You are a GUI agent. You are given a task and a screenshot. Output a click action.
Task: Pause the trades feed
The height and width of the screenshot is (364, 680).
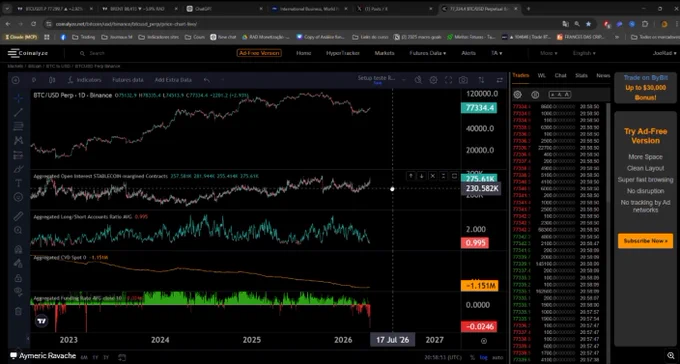(x=535, y=95)
